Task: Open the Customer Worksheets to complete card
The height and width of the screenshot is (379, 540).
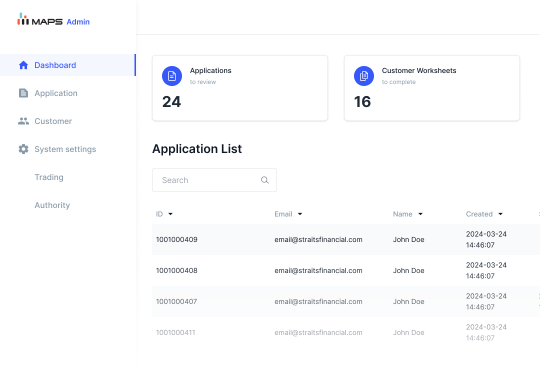Action: tap(432, 88)
